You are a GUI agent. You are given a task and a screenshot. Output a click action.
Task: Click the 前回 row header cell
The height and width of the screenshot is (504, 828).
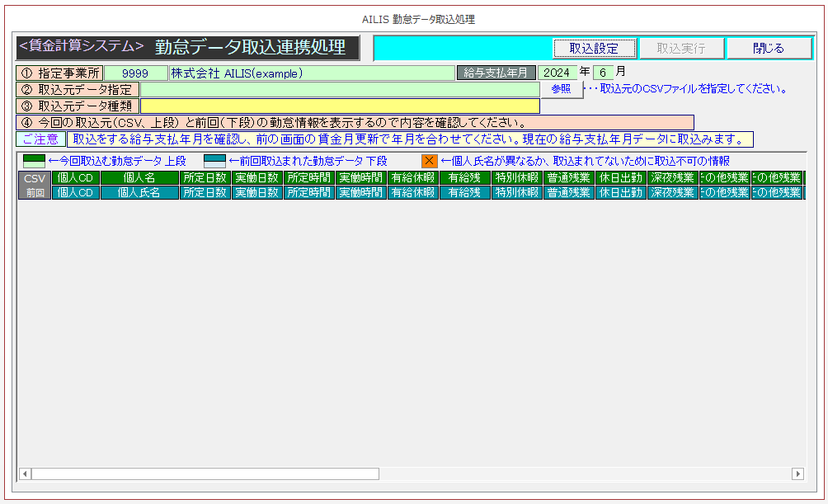tap(34, 192)
